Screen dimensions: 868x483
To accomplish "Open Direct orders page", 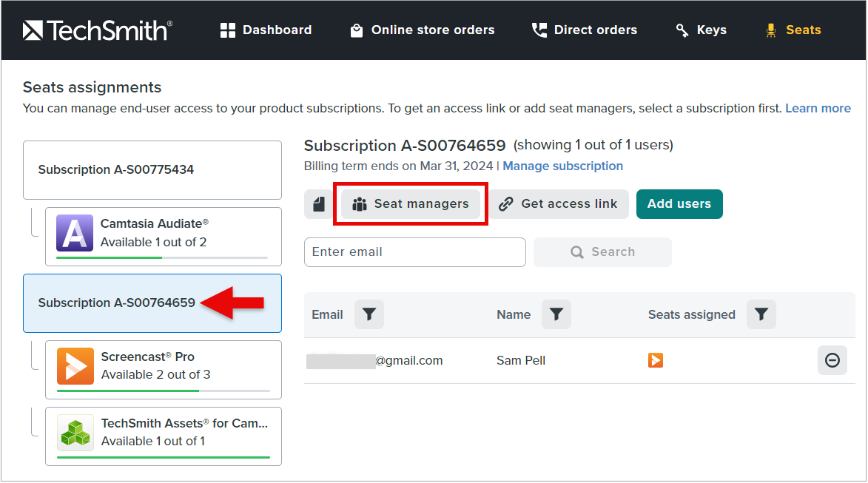I will tap(584, 30).
